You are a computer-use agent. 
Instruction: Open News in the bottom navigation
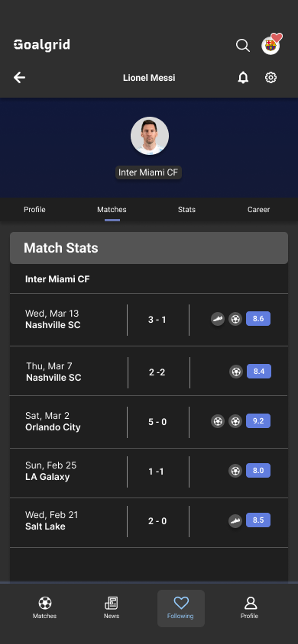pos(112,608)
